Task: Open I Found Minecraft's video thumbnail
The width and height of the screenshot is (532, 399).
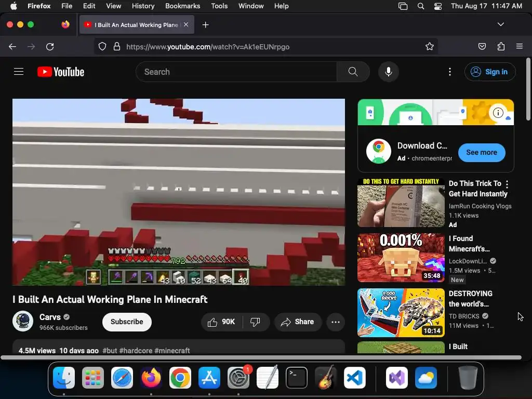Action: (x=401, y=258)
